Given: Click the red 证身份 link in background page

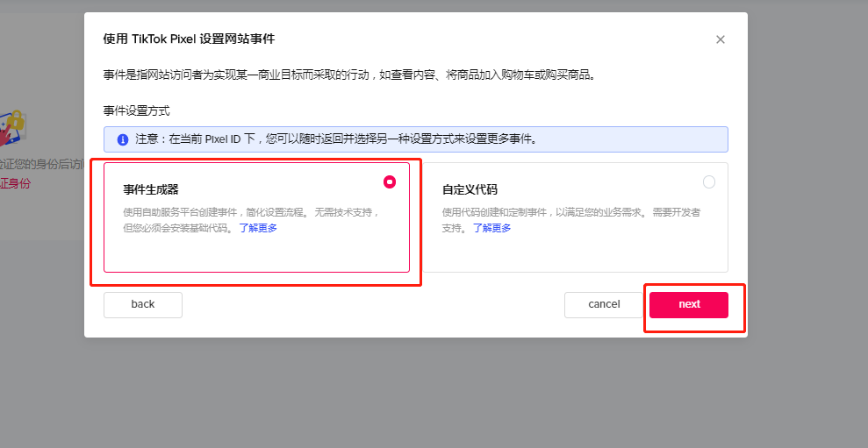Looking at the screenshot, I should click(x=15, y=183).
